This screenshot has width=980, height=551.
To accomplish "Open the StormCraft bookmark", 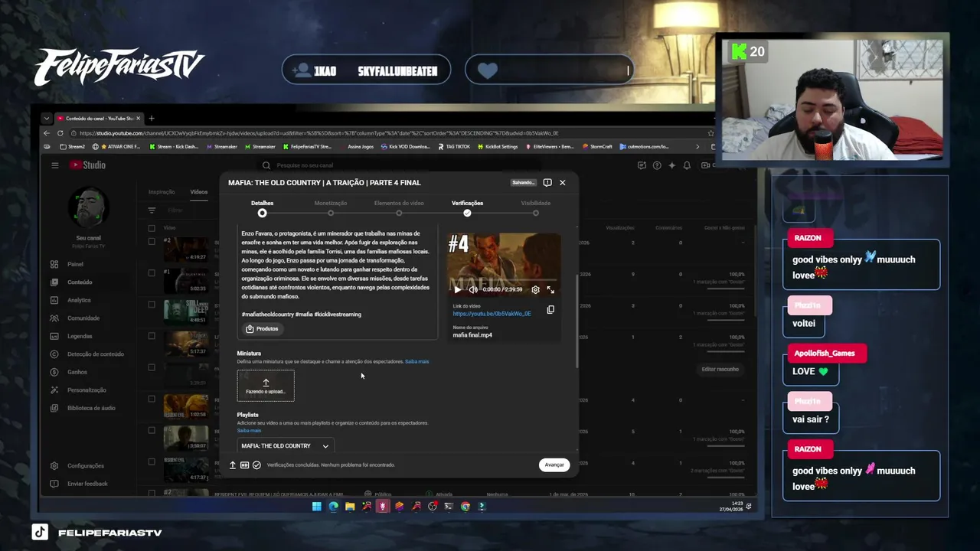I will pyautogui.click(x=597, y=147).
